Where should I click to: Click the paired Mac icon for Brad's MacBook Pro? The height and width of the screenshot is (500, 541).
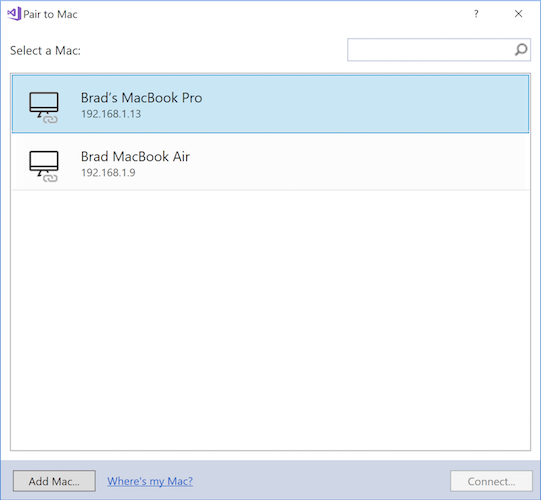pyautogui.click(x=44, y=107)
